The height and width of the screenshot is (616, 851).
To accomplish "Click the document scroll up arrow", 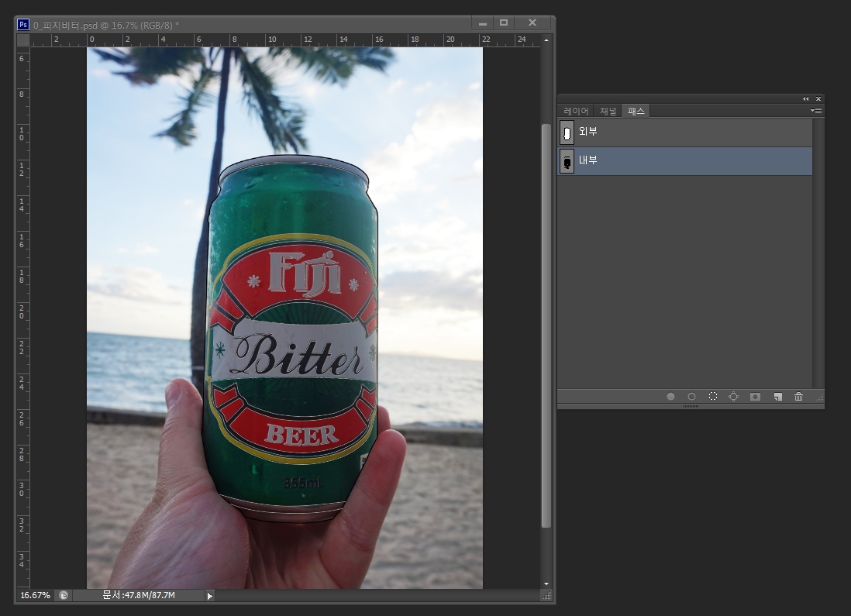I will (x=546, y=40).
